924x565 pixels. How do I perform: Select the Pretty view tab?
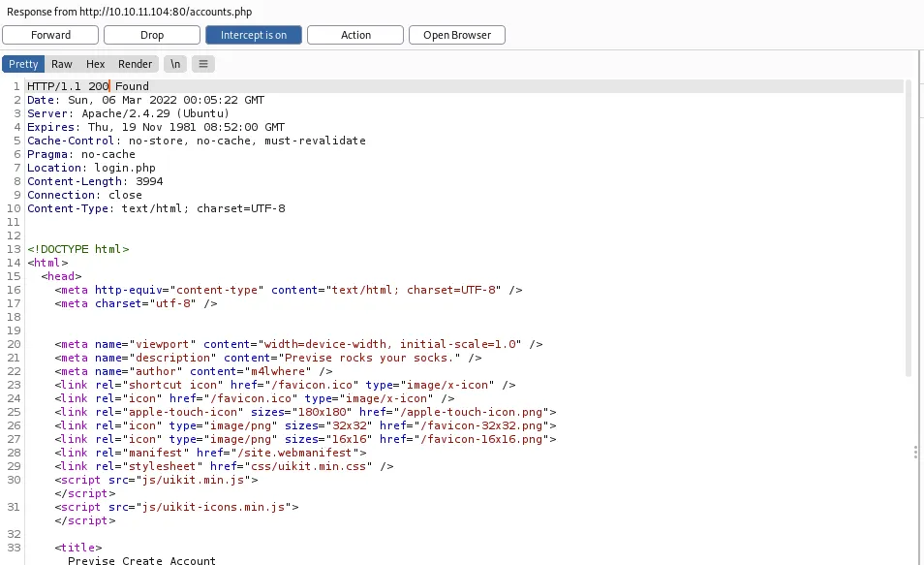tap(22, 64)
